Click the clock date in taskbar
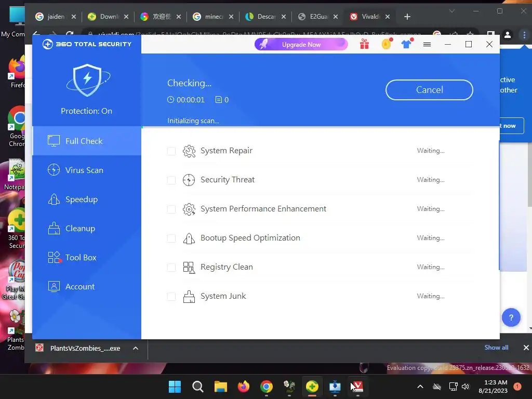 (493, 387)
